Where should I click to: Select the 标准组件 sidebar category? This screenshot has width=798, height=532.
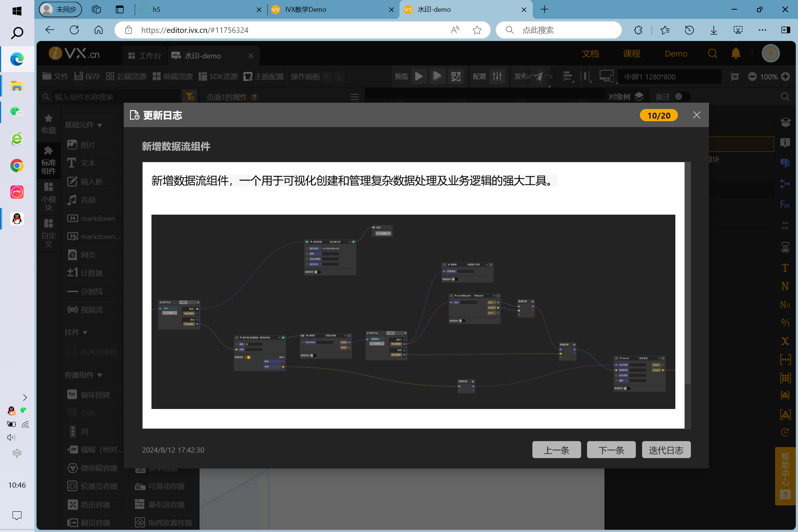(x=48, y=161)
